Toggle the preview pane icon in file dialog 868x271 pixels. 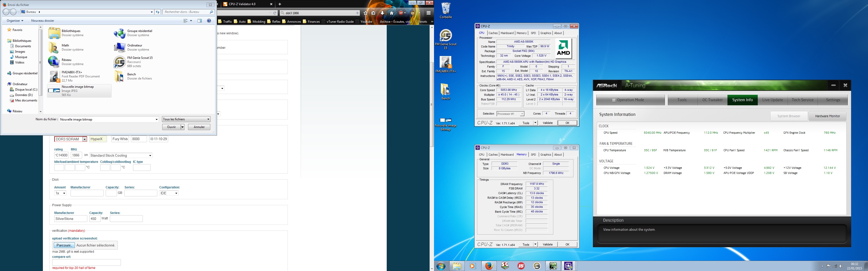click(x=199, y=21)
